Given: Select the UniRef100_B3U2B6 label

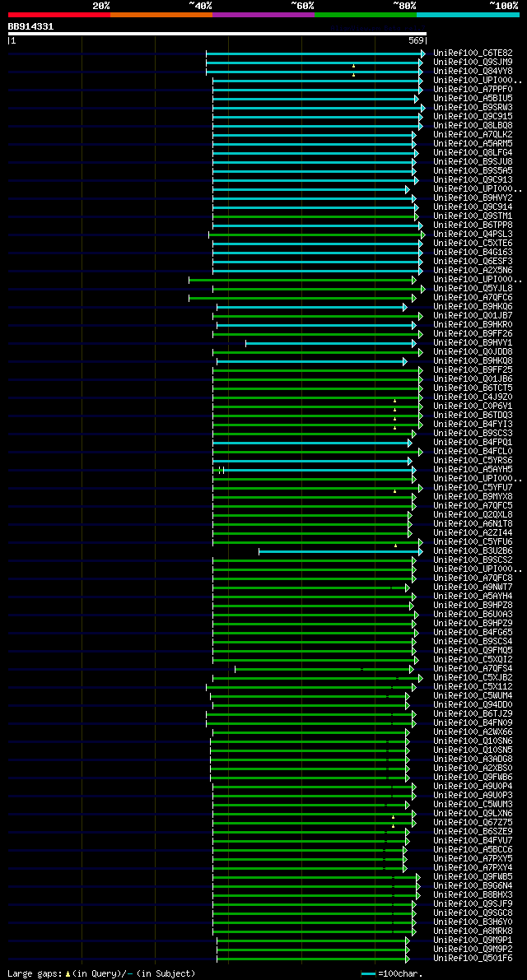Looking at the screenshot, I should click(473, 551).
